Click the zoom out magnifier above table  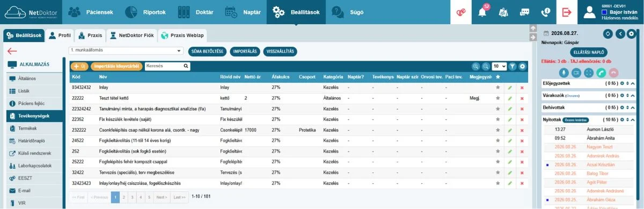pos(486,66)
